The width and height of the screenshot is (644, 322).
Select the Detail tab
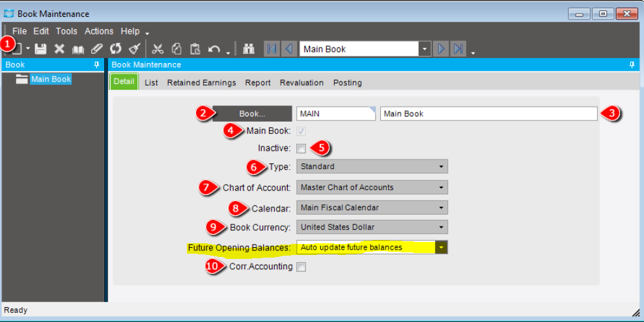click(x=124, y=81)
